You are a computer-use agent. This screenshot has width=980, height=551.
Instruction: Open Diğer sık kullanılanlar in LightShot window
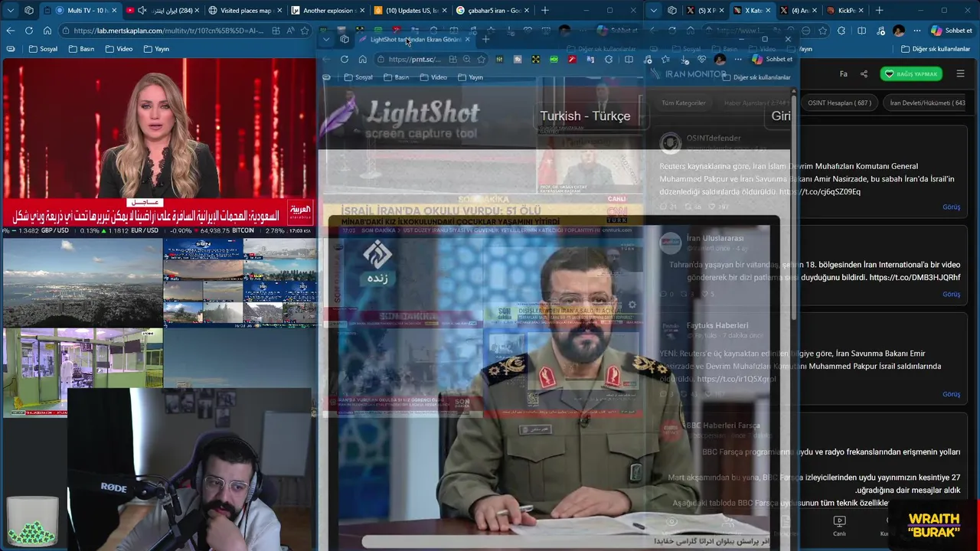(x=756, y=77)
